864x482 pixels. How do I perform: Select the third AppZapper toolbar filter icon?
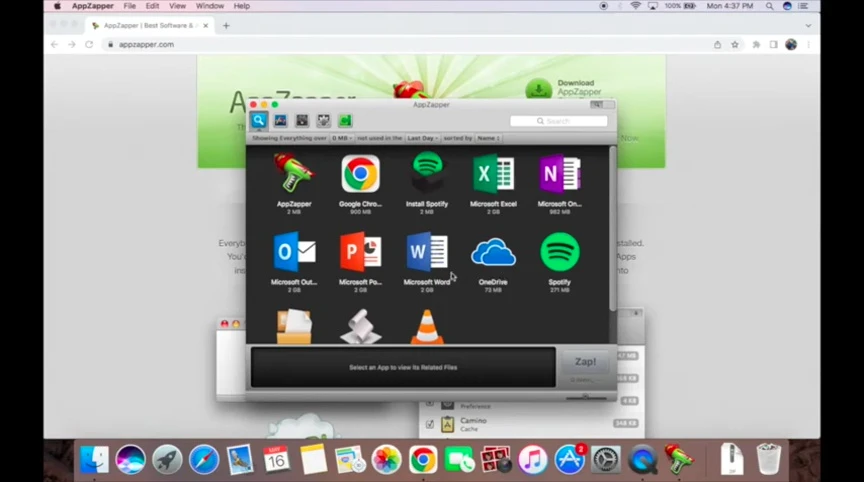pyautogui.click(x=302, y=121)
